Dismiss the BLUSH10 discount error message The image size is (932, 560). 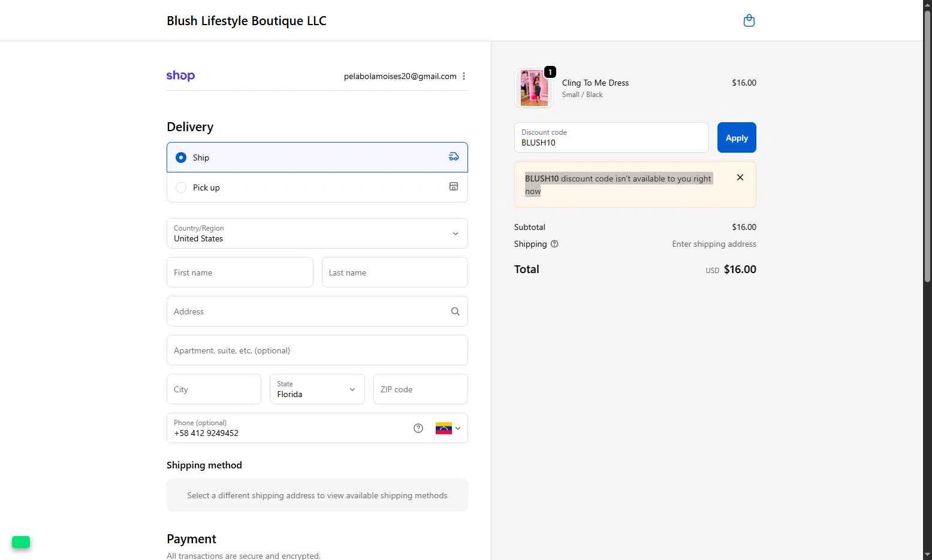[740, 177]
